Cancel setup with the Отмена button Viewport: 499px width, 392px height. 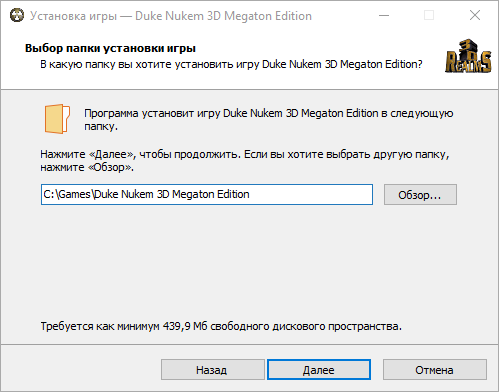(435, 370)
